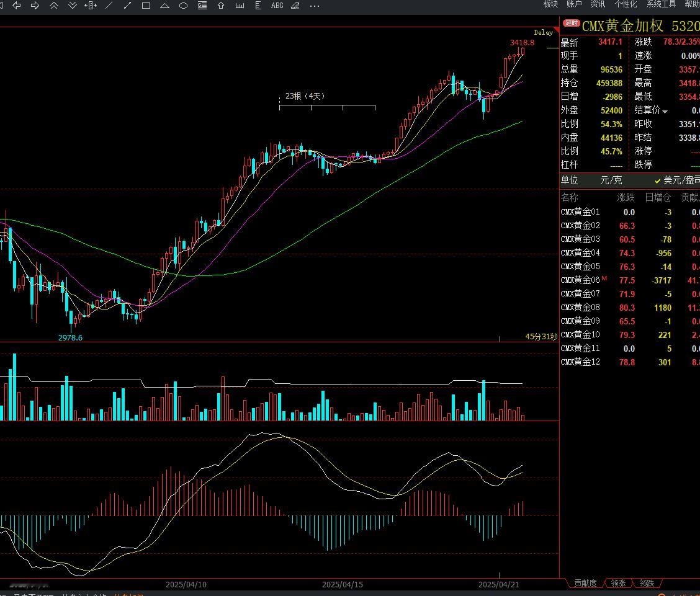Select the CMX黄金11 contract row
Screen dimensions: 700x596
click(630, 349)
